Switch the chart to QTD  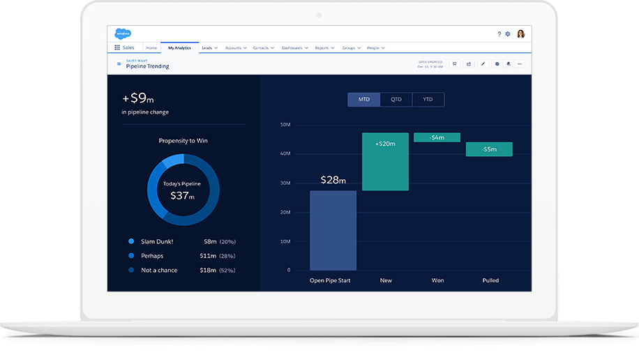point(396,100)
